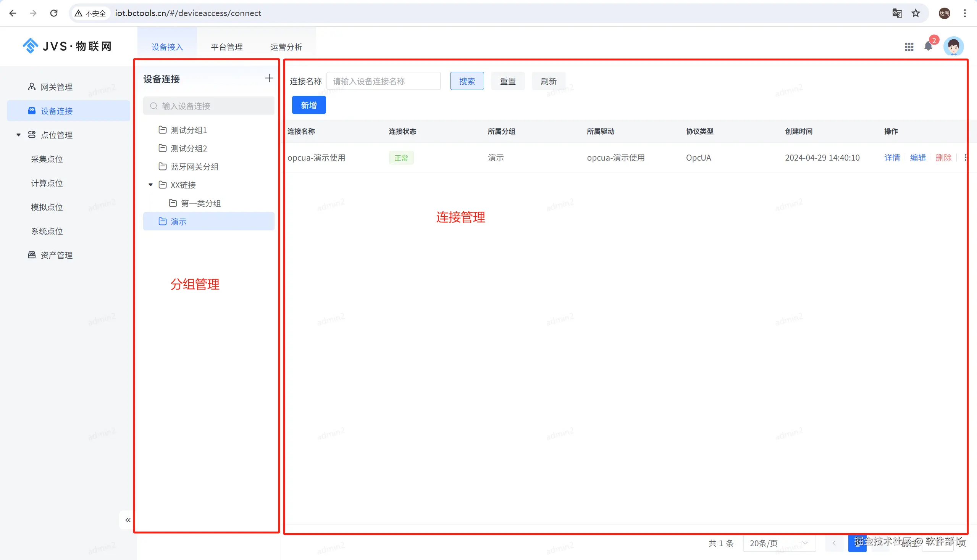Viewport: 977px width, 560px height.
Task: Bookmark this page with star icon
Action: [916, 13]
